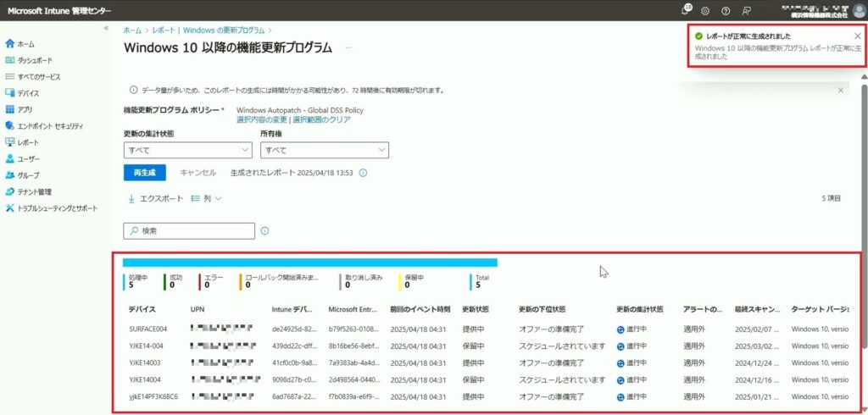The height and width of the screenshot is (415, 868).
Task: Select the エラー status legend
Action: pyautogui.click(x=211, y=281)
